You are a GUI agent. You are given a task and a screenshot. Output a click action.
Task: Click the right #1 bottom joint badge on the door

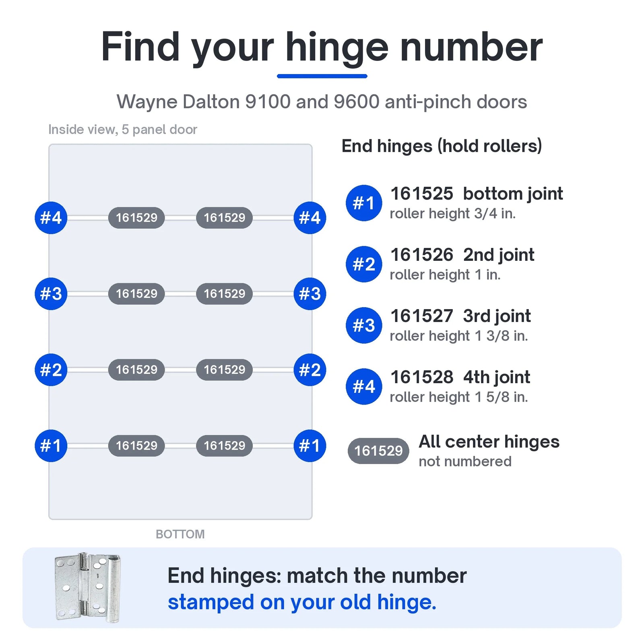tap(310, 446)
